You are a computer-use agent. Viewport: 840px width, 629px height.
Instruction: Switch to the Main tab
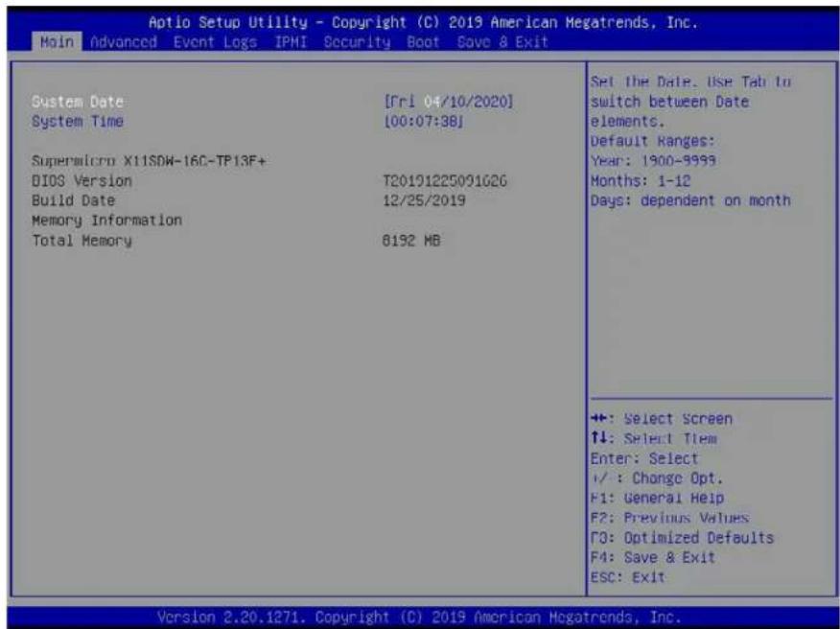57,42
